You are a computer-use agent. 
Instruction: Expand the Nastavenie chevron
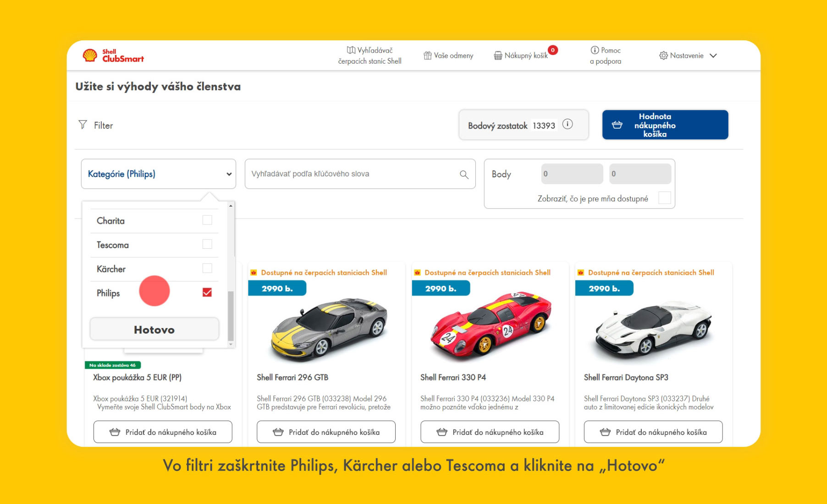point(713,55)
